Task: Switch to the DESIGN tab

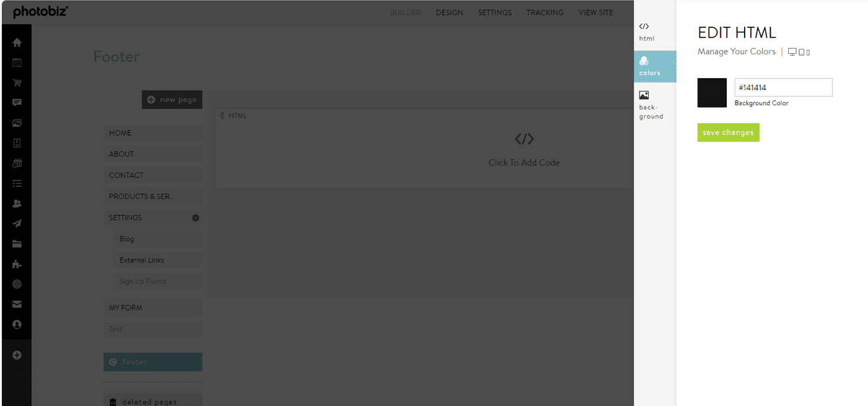Action: (449, 12)
